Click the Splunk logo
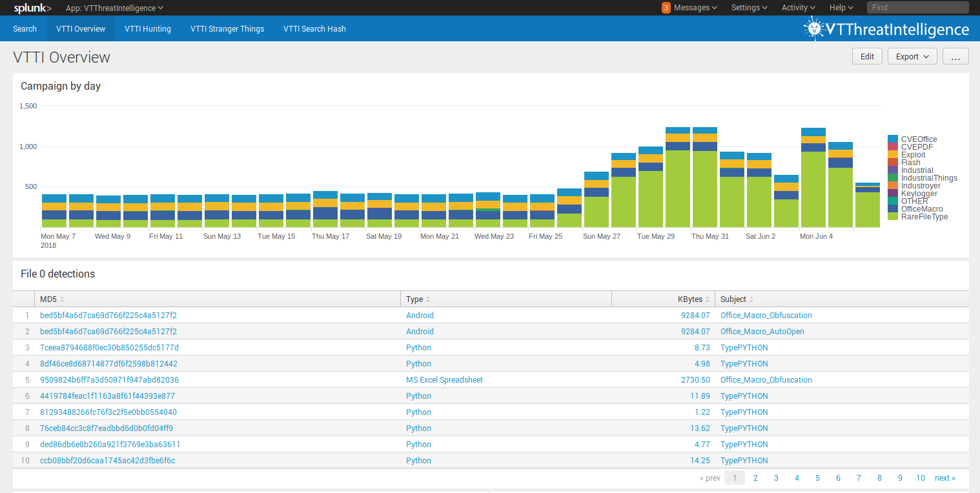The width and height of the screenshot is (980, 493). click(x=33, y=8)
